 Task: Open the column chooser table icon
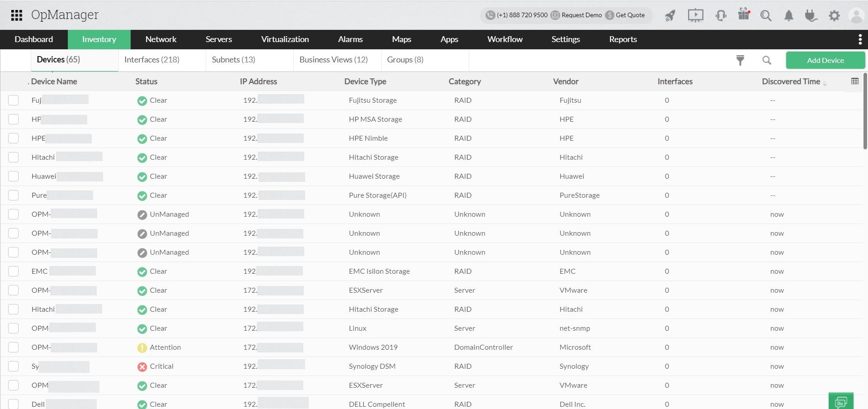click(854, 81)
